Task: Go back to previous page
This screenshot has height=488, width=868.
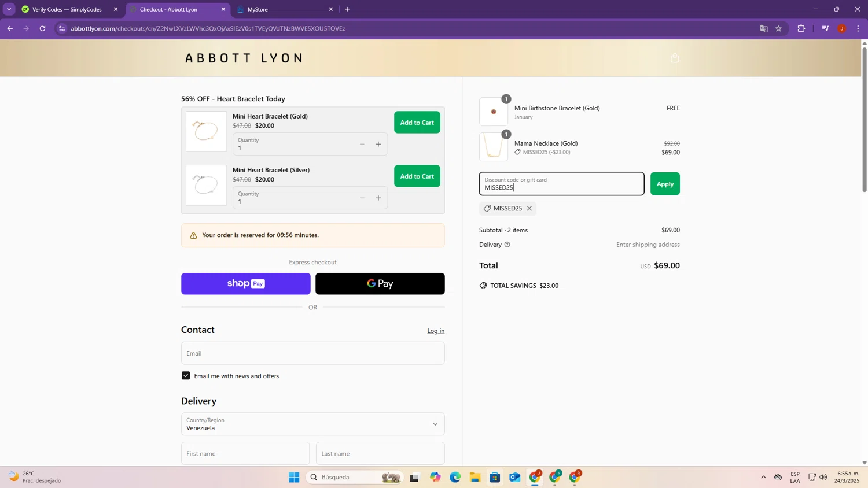Action: 10,28
